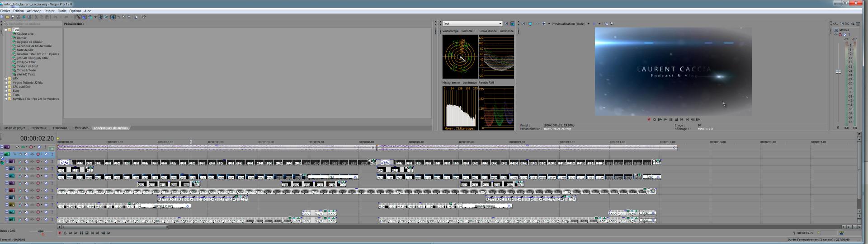Select the Normal Edit tool

pos(113,17)
